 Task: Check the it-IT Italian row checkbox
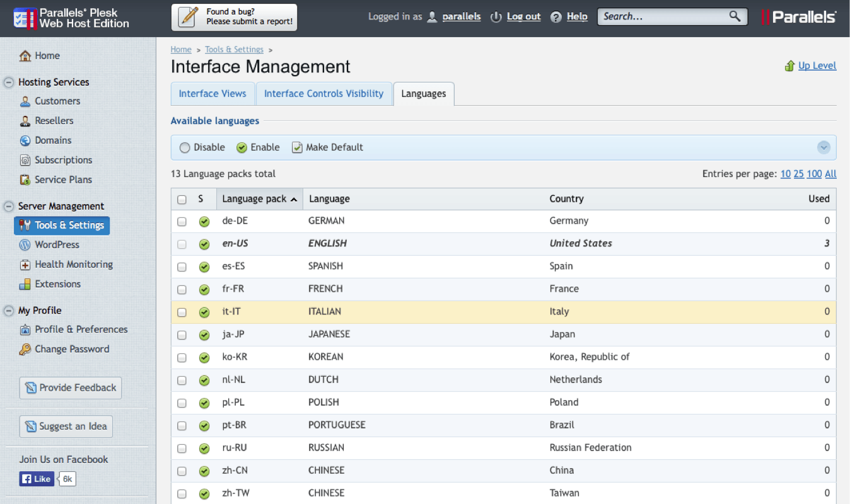point(182,312)
